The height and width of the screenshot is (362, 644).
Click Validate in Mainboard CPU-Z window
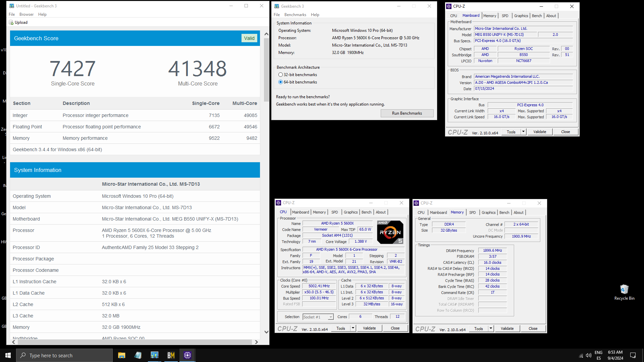pyautogui.click(x=540, y=132)
